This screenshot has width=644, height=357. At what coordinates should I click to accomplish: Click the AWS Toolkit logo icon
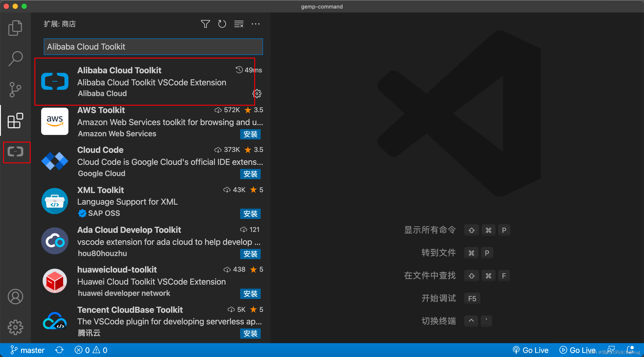click(x=55, y=121)
